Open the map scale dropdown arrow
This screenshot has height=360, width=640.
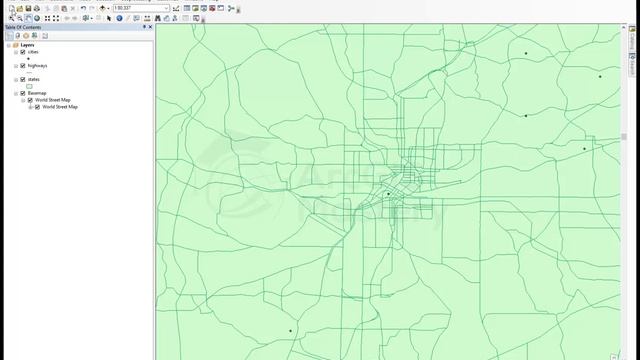[166, 8]
